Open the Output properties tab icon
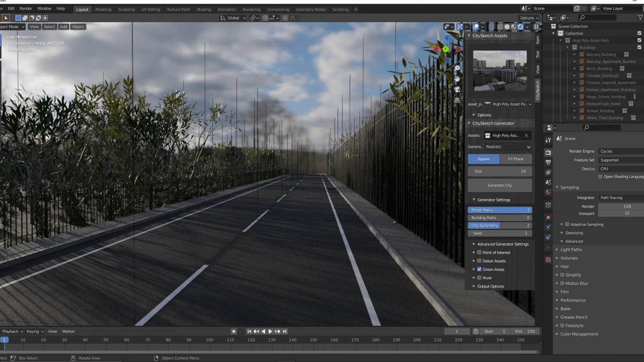This screenshot has height=362, width=644. point(548,162)
